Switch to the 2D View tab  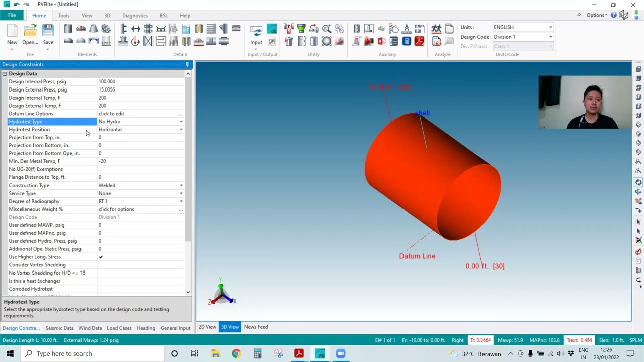tap(207, 327)
